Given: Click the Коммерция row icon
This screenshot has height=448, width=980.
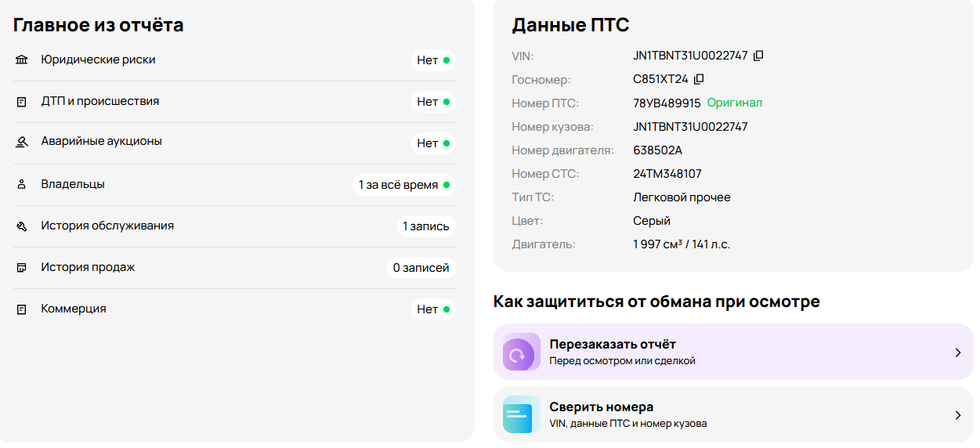Looking at the screenshot, I should [22, 309].
